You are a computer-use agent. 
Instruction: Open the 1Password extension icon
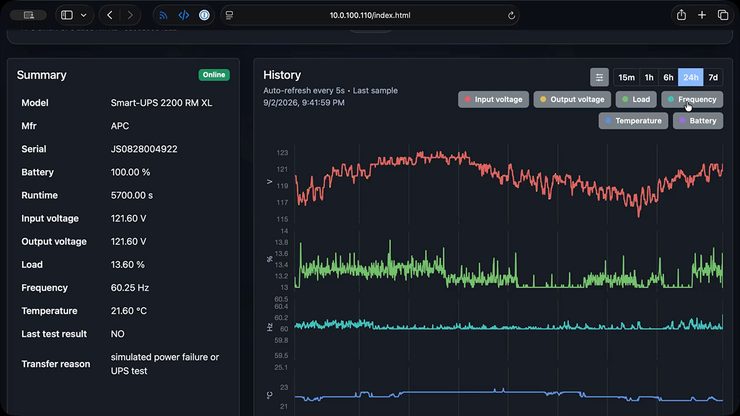click(x=204, y=15)
